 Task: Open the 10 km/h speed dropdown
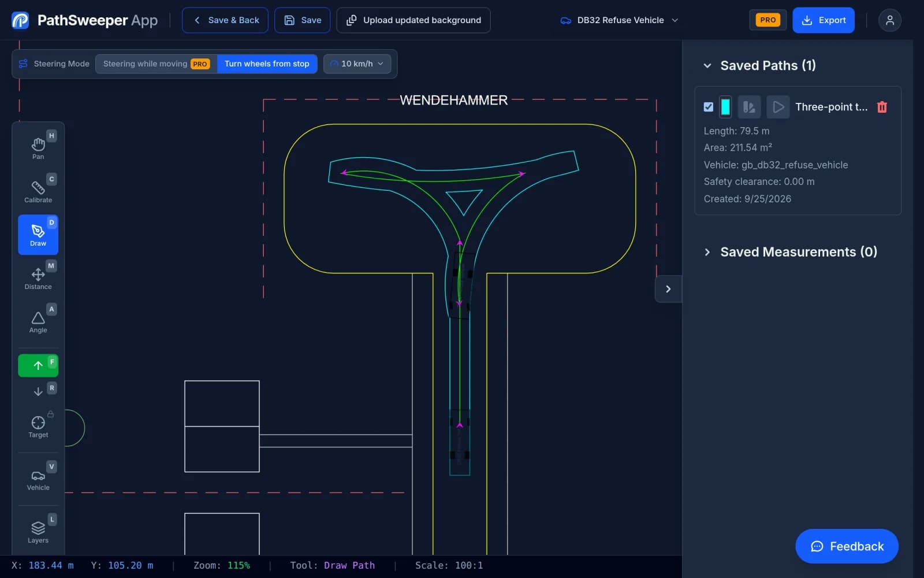click(357, 64)
